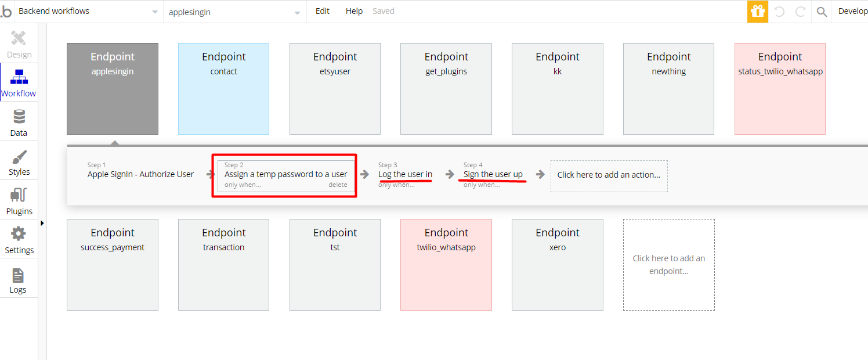Click 'Click here to add an endpoint' box

669,265
